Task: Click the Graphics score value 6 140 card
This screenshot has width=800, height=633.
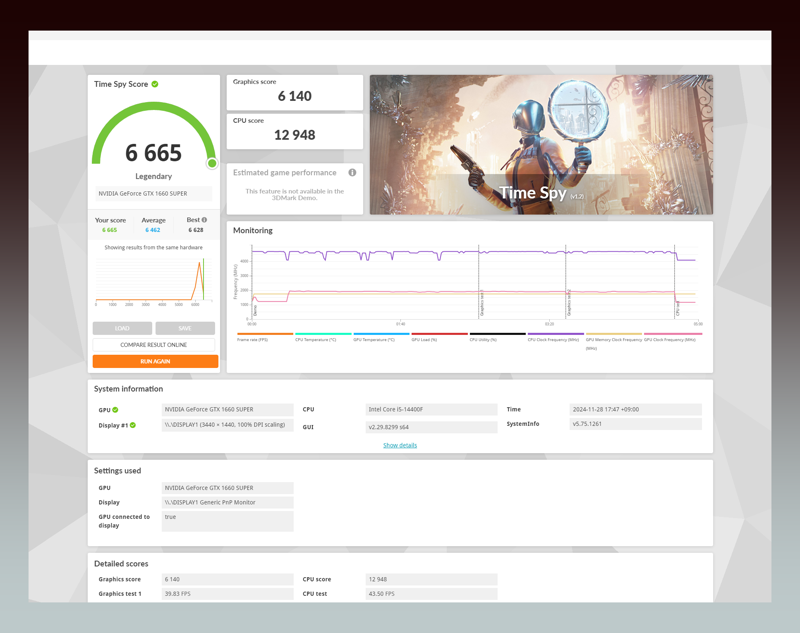Action: tap(295, 92)
